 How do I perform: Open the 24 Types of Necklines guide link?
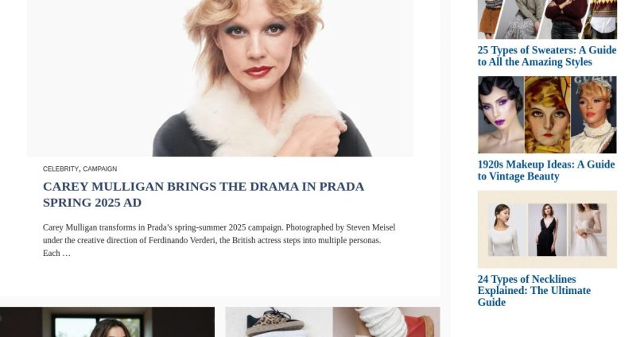[x=534, y=291]
